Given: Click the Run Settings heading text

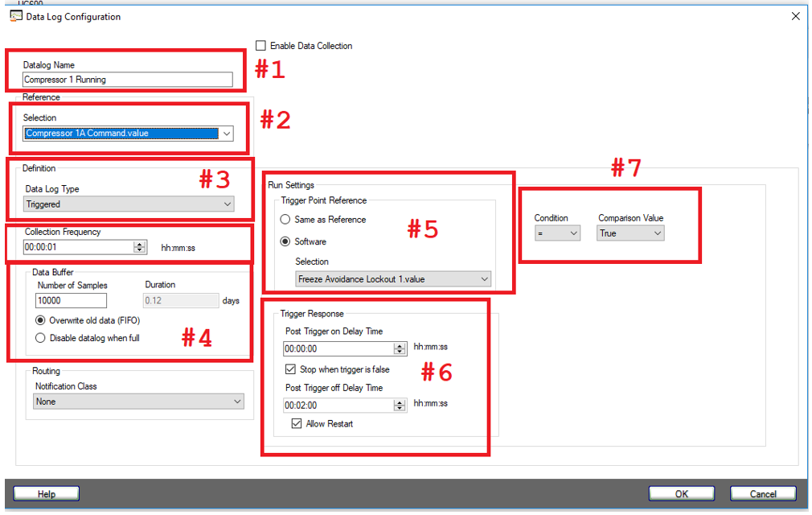Looking at the screenshot, I should click(291, 185).
